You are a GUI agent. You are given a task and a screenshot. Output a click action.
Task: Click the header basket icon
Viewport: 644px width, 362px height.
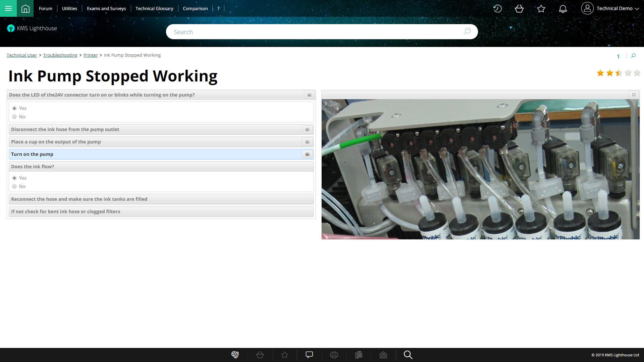click(519, 9)
